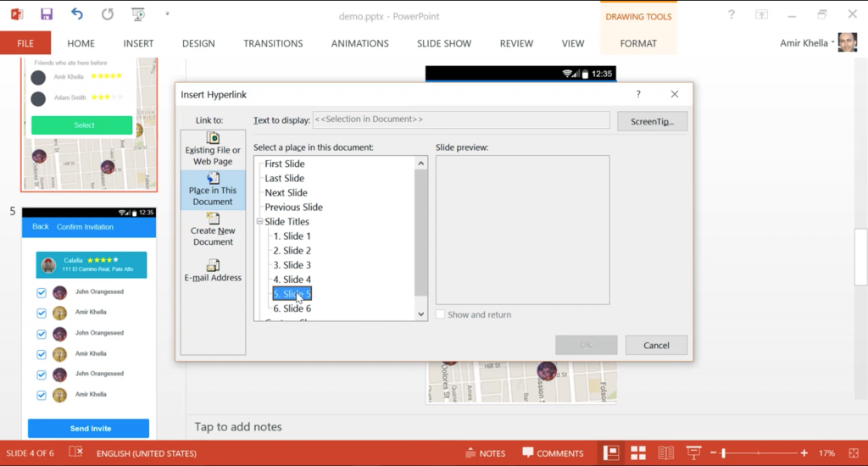Open Customize Quick Access Toolbar arrow
This screenshot has width=868, height=466.
(x=167, y=14)
